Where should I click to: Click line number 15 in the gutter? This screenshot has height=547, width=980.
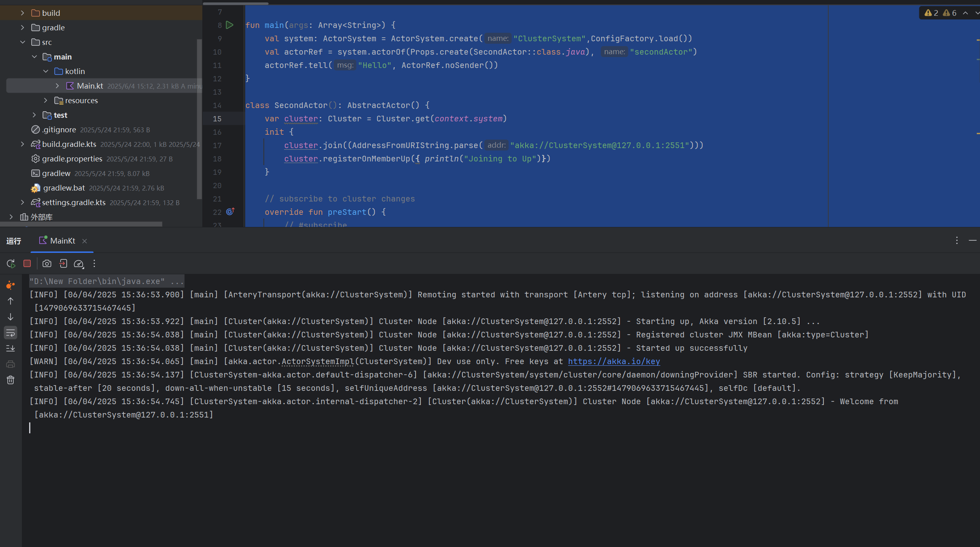[x=217, y=119]
